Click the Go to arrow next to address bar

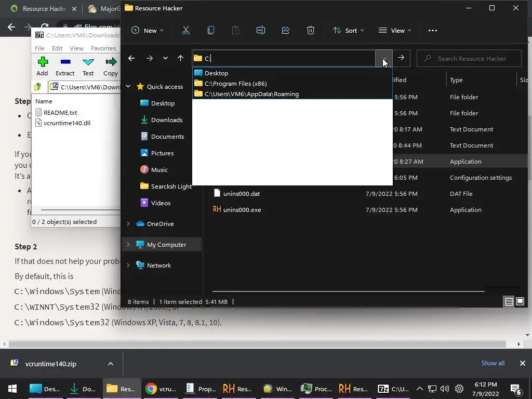click(x=401, y=58)
